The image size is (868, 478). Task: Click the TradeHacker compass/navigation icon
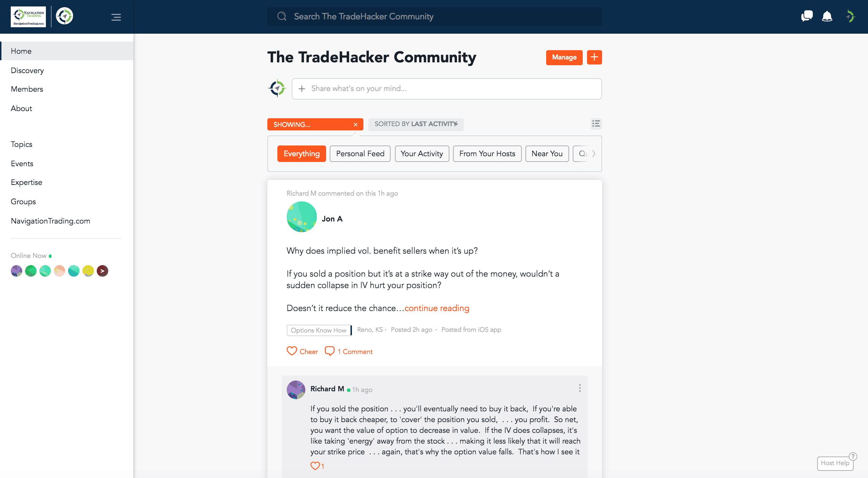[x=65, y=16]
